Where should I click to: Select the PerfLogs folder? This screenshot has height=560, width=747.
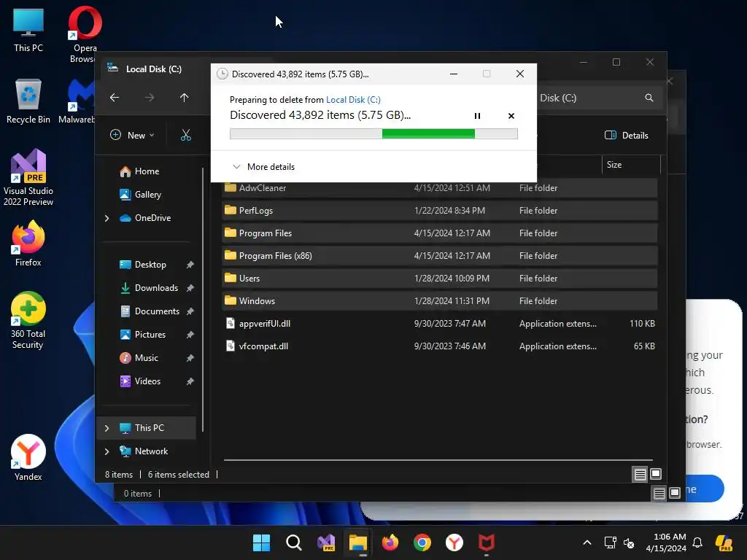(439, 211)
